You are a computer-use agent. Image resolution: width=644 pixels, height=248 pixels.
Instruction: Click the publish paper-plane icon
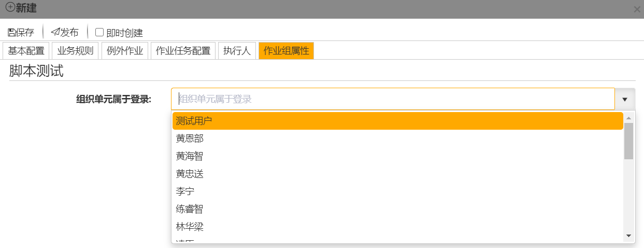55,32
